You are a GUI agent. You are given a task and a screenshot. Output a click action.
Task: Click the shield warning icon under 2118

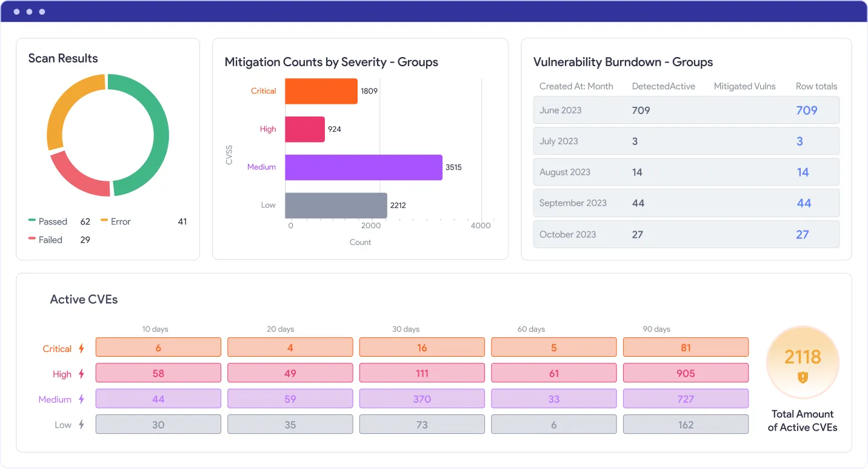pos(803,377)
